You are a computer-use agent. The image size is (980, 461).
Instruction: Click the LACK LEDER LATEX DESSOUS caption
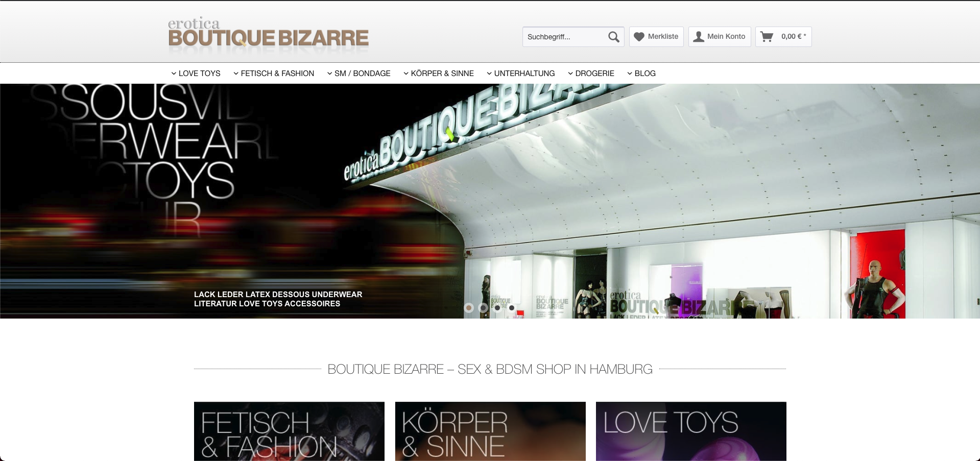[x=278, y=299]
